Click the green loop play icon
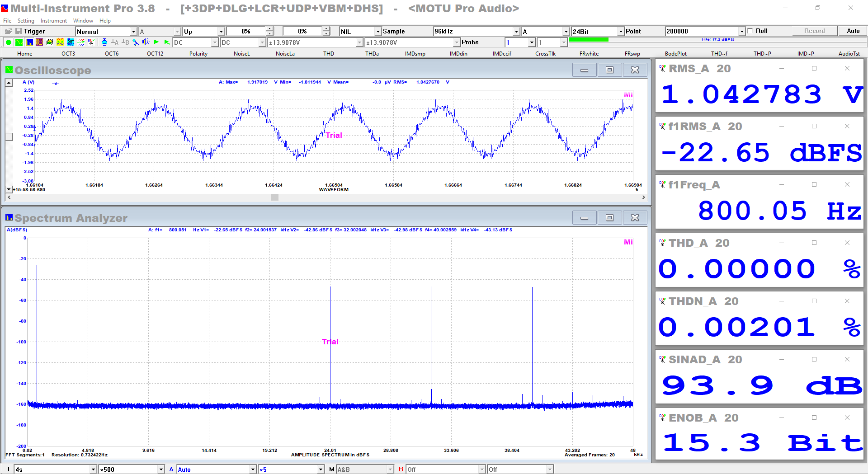 tap(167, 42)
